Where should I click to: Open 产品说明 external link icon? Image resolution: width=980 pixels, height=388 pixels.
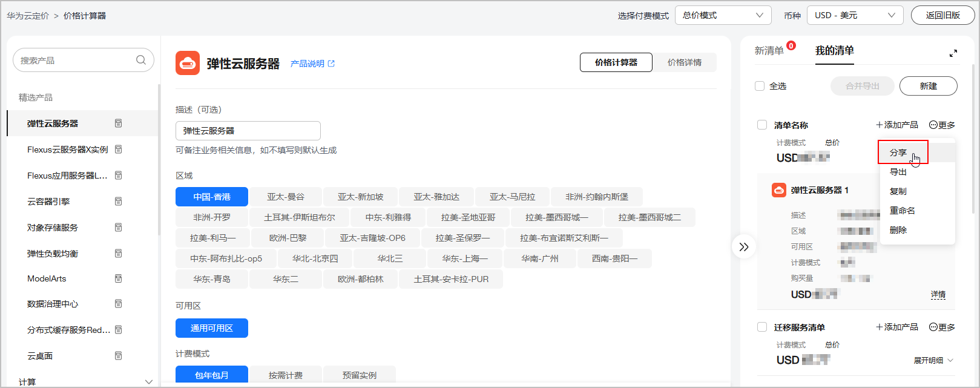click(331, 64)
